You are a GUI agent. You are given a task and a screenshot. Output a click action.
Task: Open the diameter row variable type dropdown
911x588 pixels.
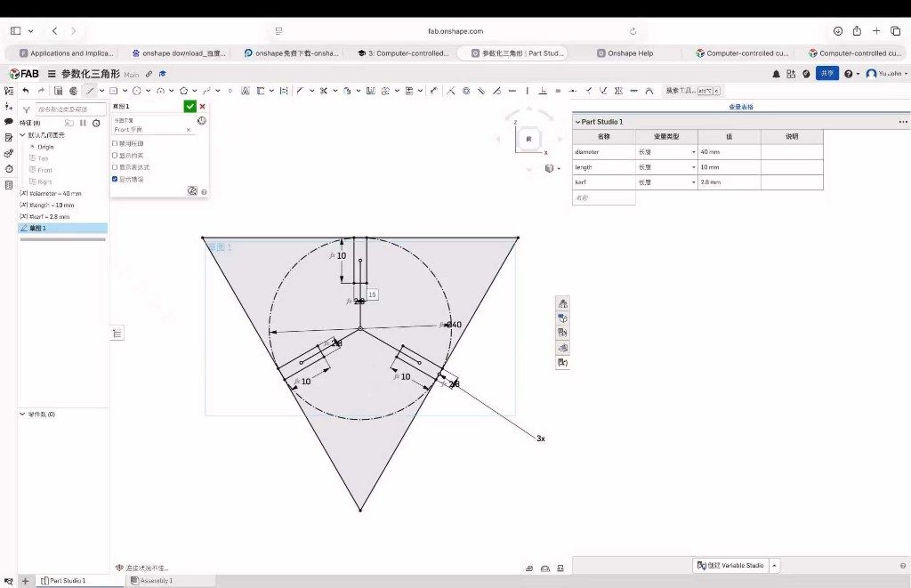[693, 152]
